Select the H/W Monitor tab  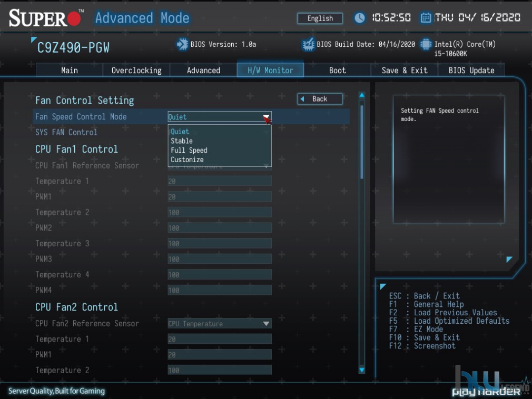click(270, 70)
